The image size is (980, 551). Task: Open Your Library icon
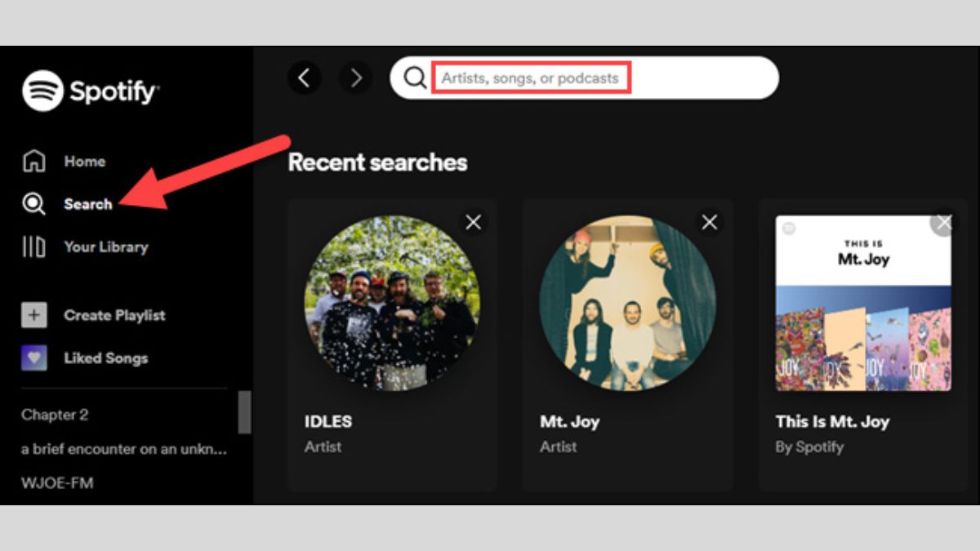click(33, 247)
